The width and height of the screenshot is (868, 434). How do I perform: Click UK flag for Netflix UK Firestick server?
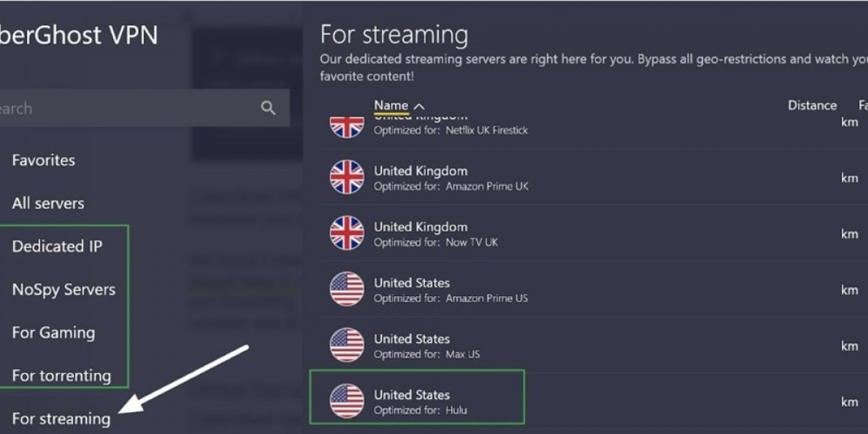[x=347, y=126]
